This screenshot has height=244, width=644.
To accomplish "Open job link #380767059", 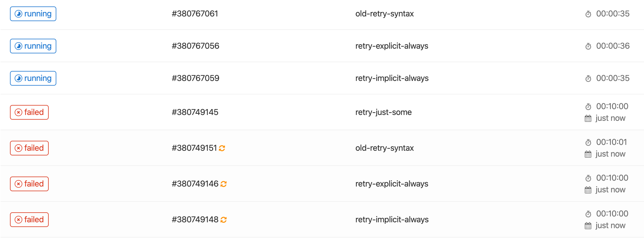I will point(195,78).
